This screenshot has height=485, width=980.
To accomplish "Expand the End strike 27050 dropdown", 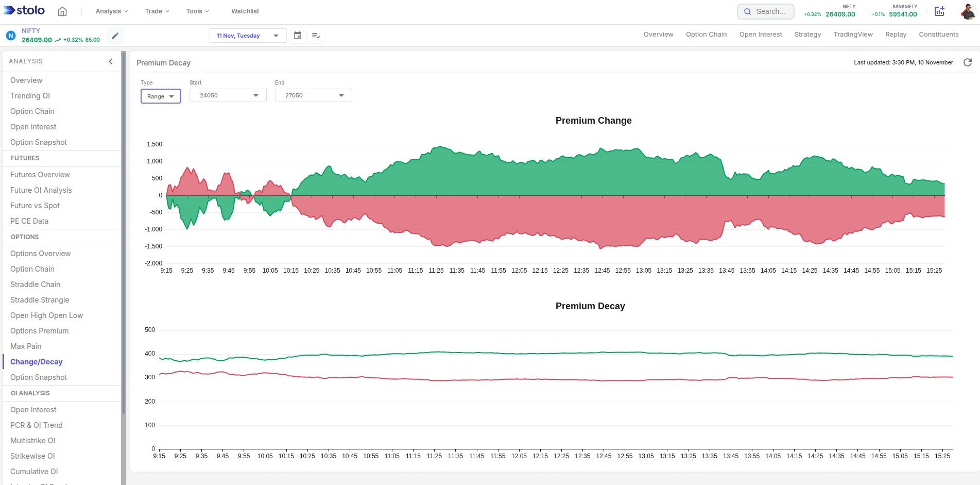I will tap(314, 95).
